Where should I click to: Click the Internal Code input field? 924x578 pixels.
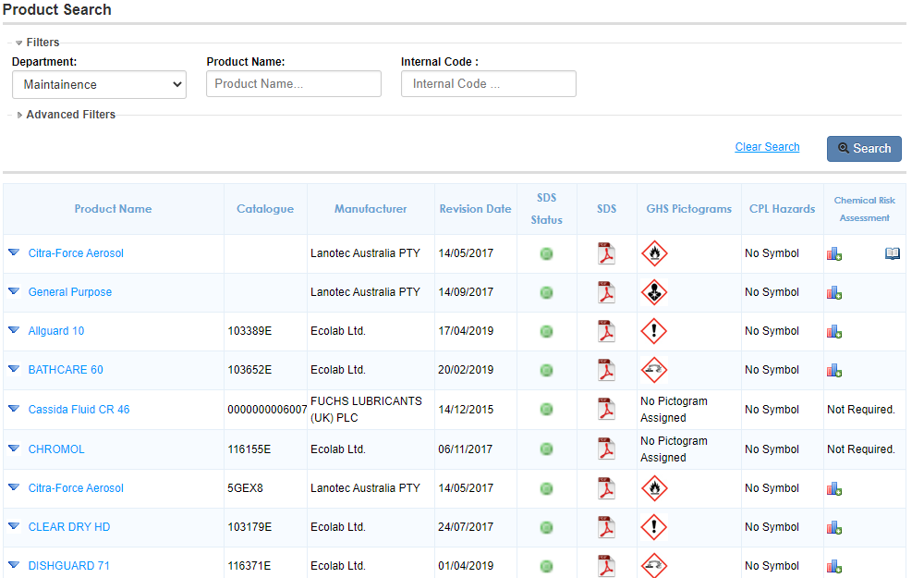coord(488,84)
